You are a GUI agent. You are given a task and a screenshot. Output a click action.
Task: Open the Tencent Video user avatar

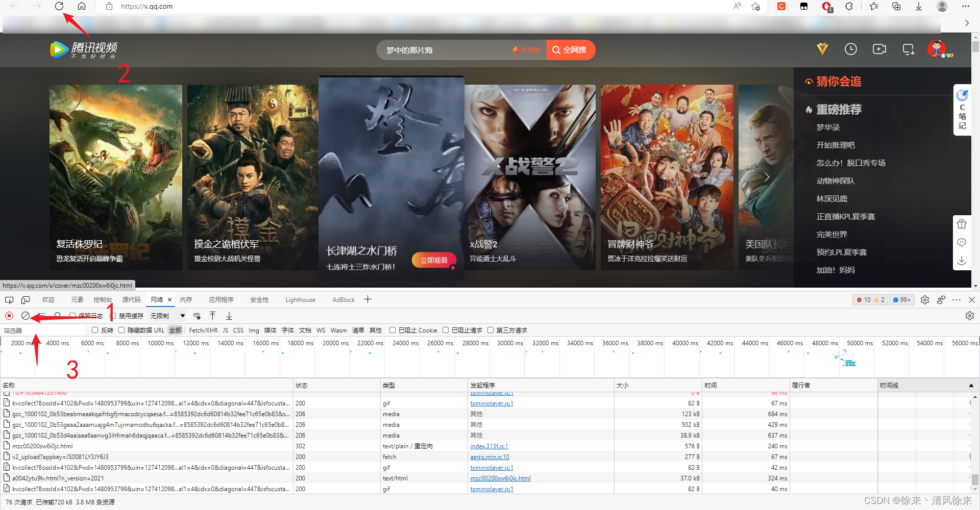tap(937, 49)
